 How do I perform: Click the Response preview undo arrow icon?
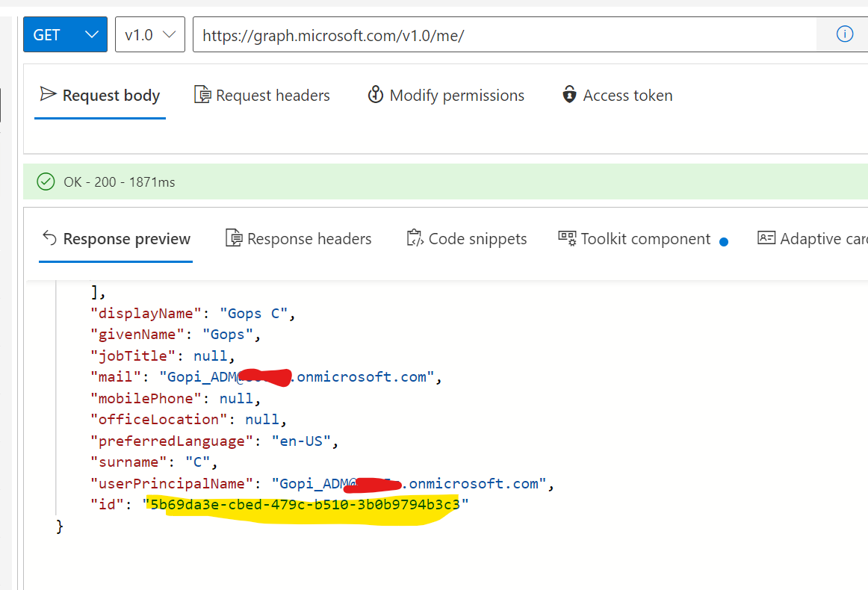click(50, 238)
